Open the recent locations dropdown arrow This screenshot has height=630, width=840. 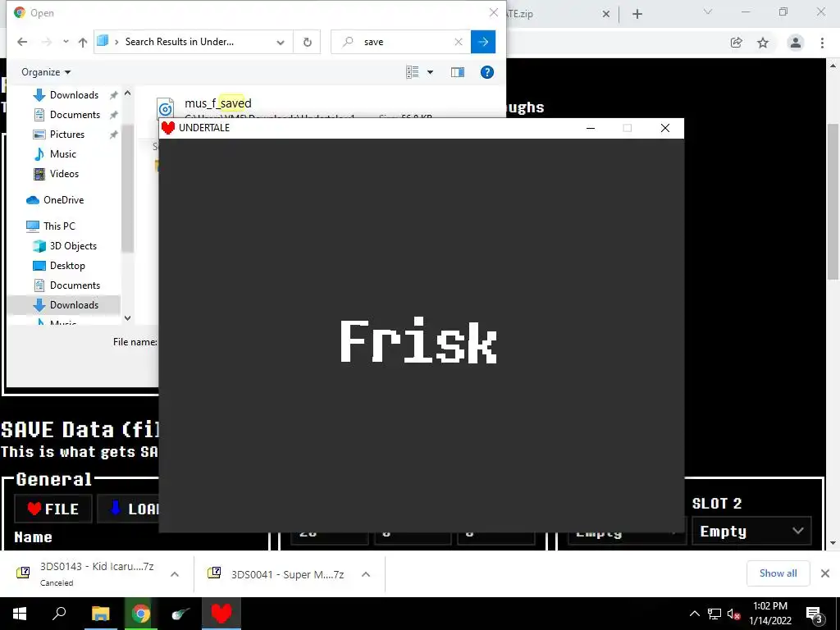point(66,42)
